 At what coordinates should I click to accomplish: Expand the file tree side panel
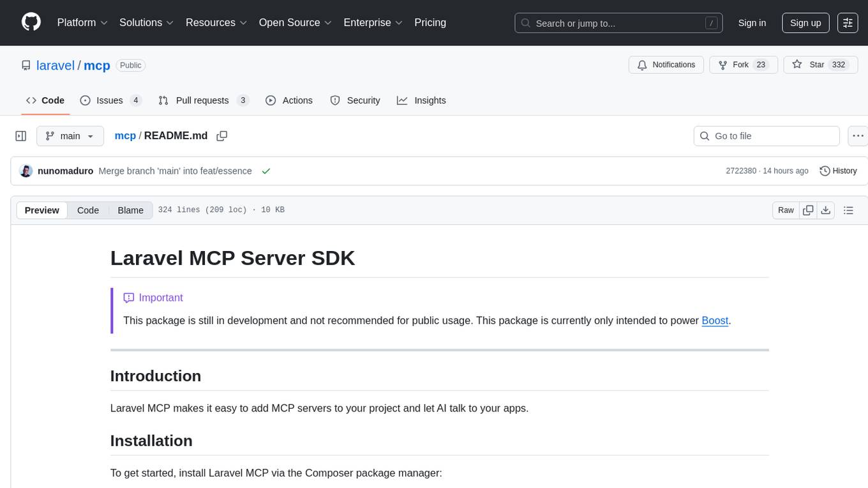(x=21, y=136)
